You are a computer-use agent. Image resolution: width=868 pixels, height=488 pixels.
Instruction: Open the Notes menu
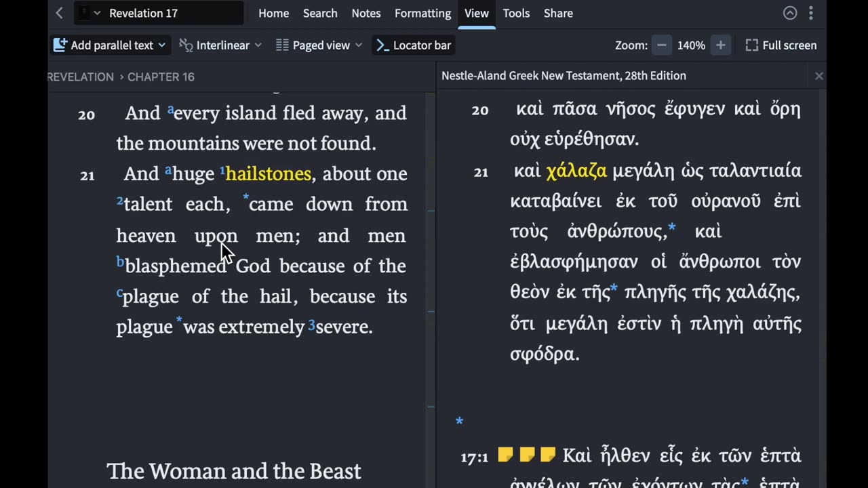point(366,13)
